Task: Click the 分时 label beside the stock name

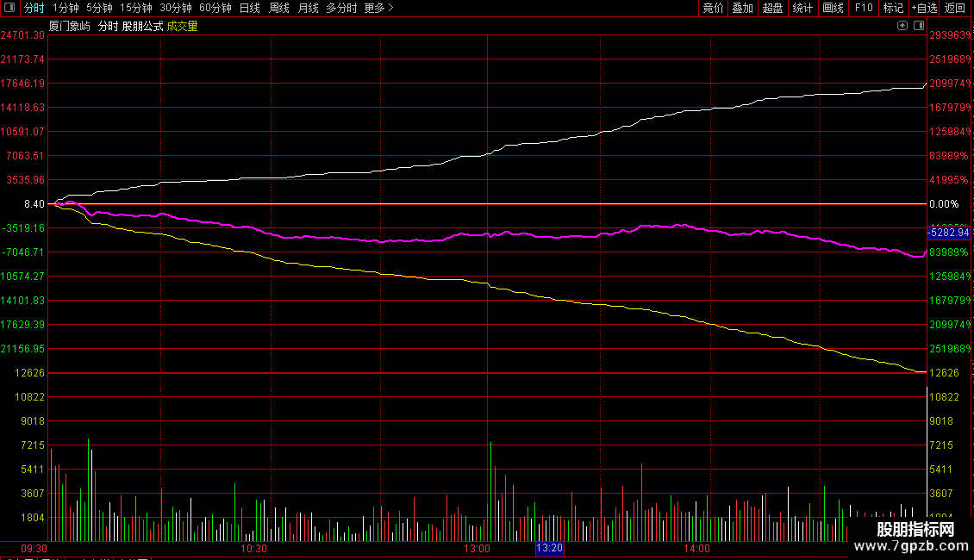Action: (108, 26)
